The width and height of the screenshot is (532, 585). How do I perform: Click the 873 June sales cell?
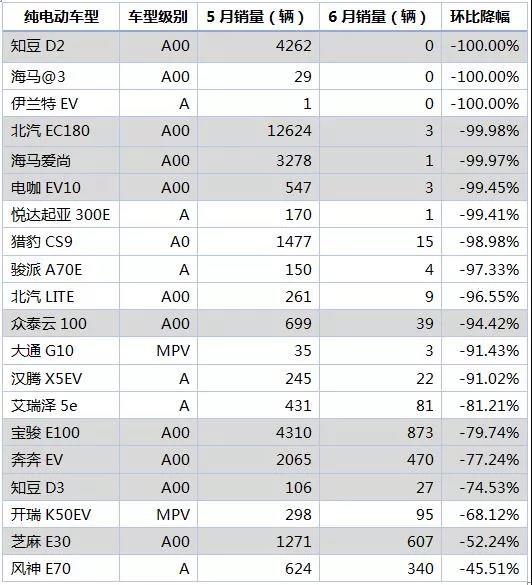pyautogui.click(x=380, y=433)
